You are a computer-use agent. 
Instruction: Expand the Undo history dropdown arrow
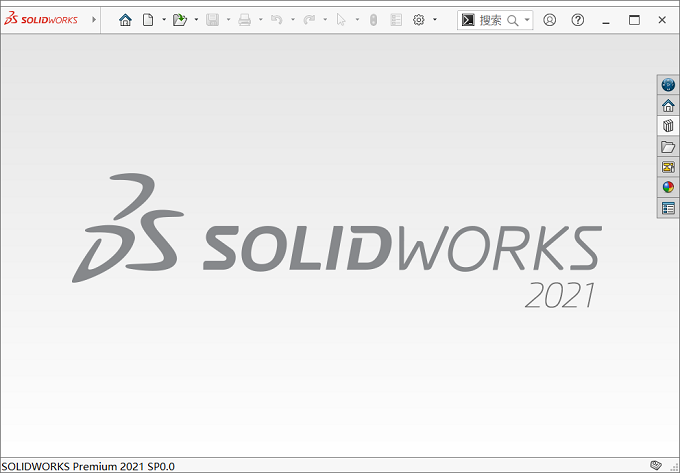[293, 20]
